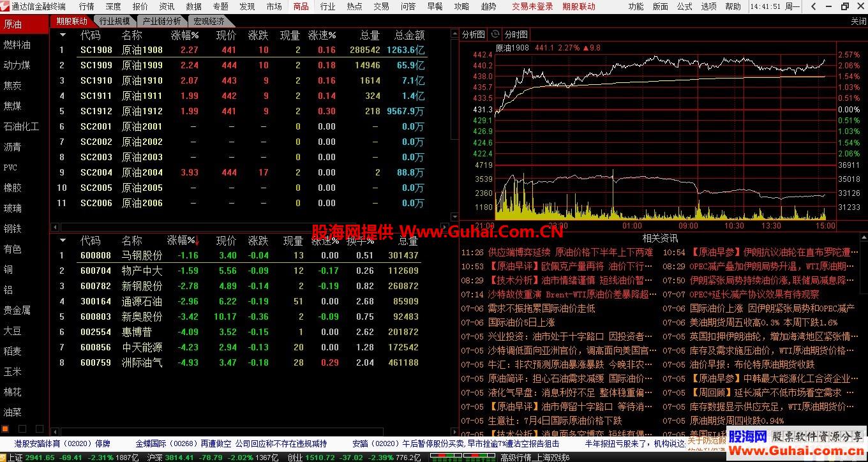Click the left arrow of the futures table scrollbar
868x462 pixels.
coord(55,227)
